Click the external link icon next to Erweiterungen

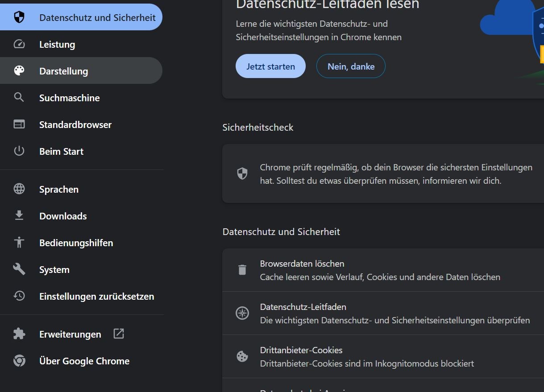(119, 334)
